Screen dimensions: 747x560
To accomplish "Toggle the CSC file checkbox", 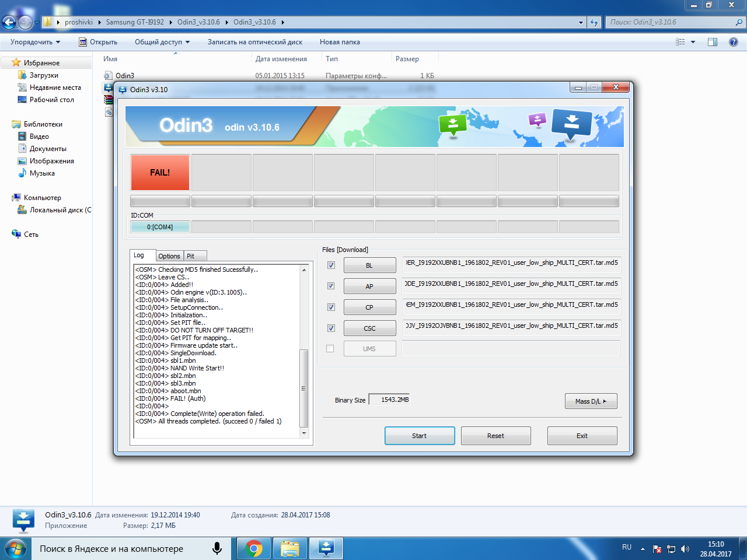I will coord(331,328).
